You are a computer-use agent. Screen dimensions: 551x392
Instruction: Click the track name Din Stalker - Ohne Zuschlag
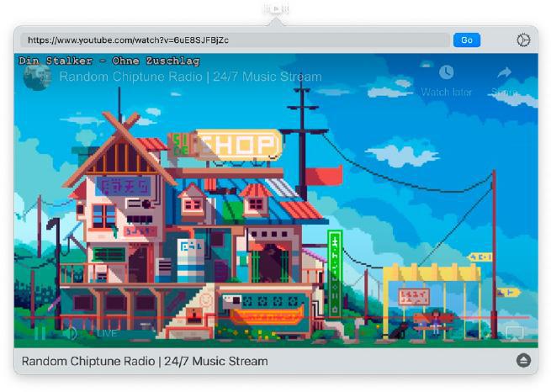click(109, 61)
